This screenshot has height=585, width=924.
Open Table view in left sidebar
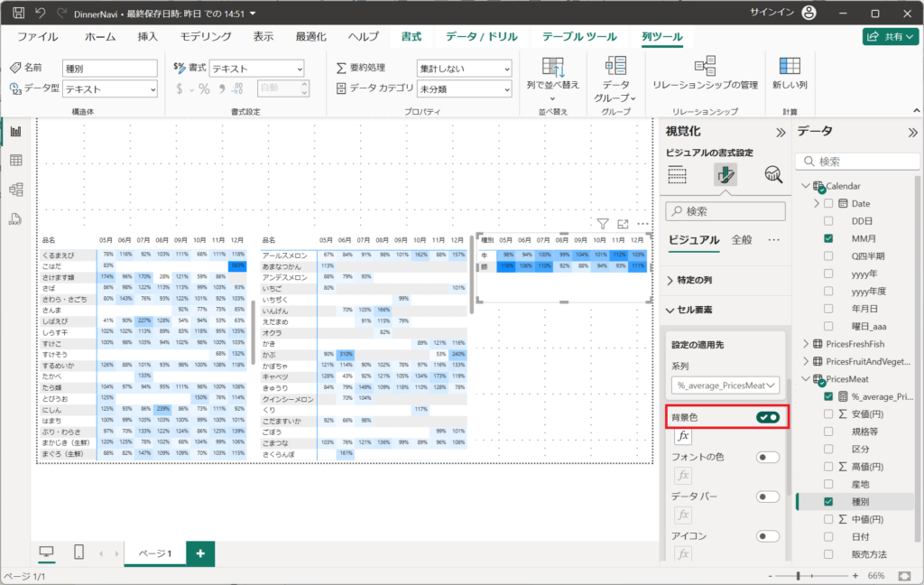coord(15,160)
